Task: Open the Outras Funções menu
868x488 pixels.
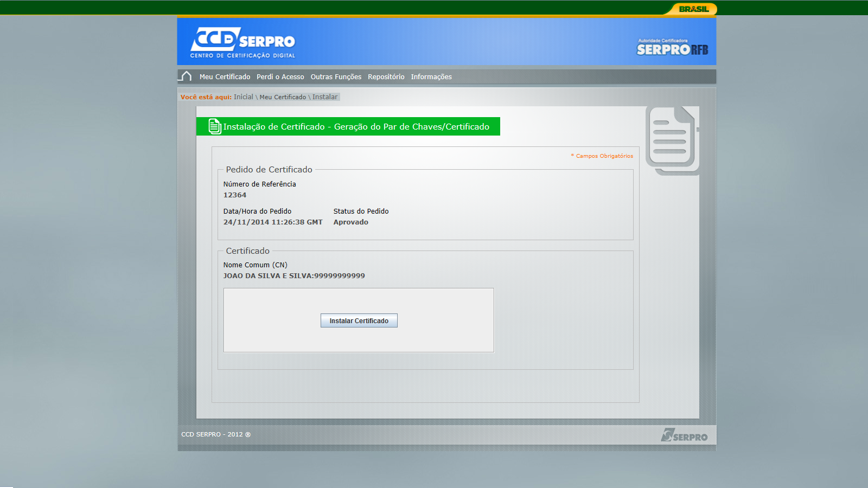Action: coord(336,77)
